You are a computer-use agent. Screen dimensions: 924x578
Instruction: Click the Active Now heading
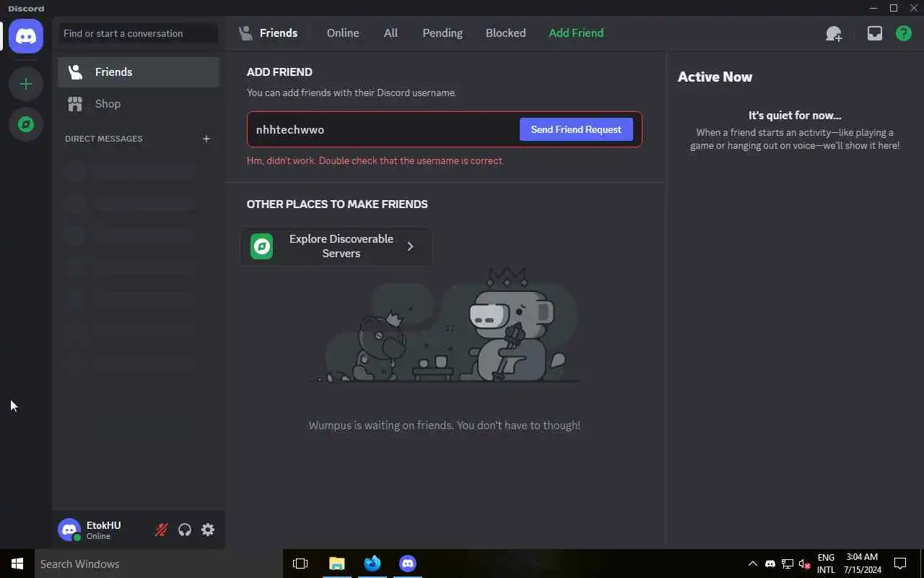coord(715,77)
